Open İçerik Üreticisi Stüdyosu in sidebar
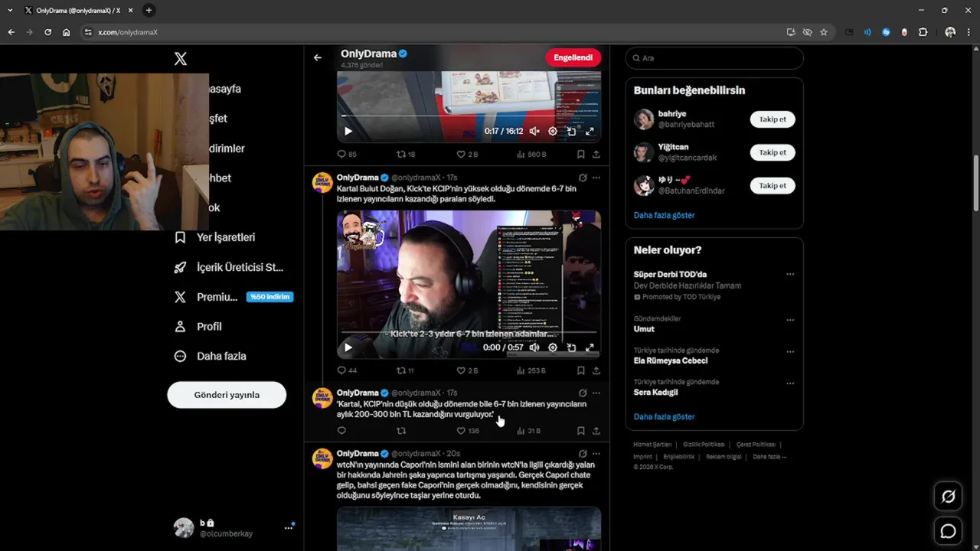This screenshot has height=551, width=980. click(230, 267)
